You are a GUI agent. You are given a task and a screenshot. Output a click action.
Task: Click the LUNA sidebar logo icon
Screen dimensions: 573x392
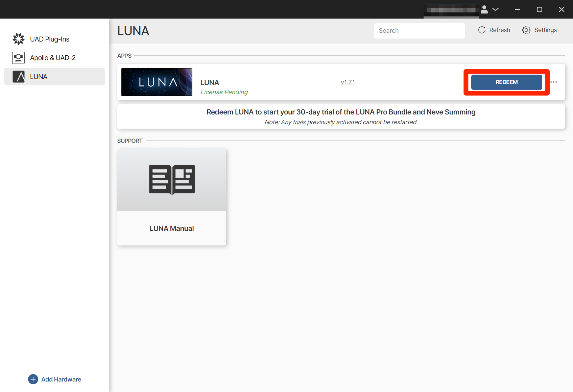coord(19,77)
